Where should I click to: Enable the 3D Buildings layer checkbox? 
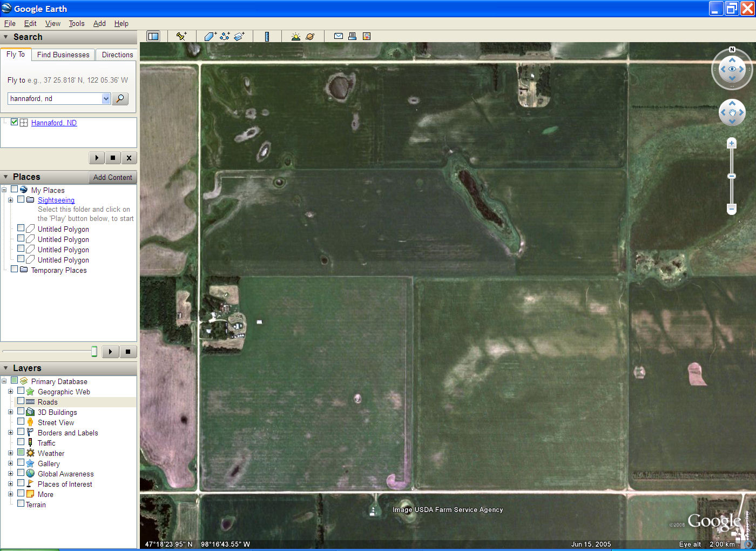point(21,412)
